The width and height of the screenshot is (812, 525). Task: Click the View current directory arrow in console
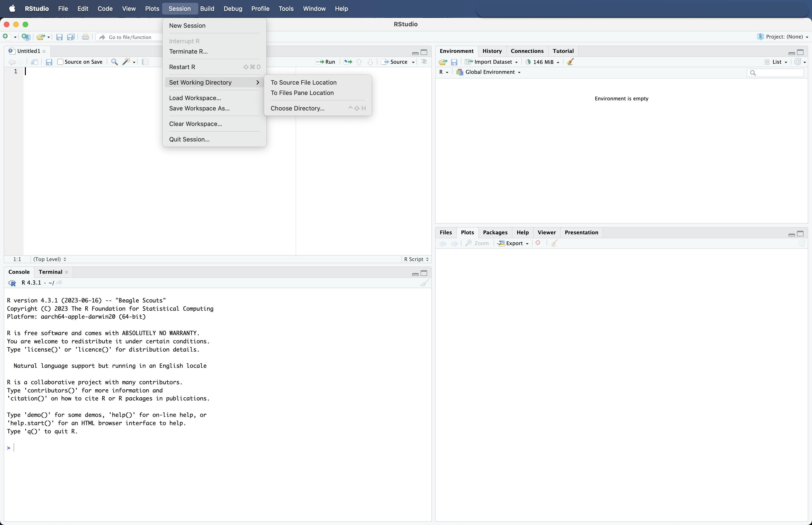(x=59, y=283)
